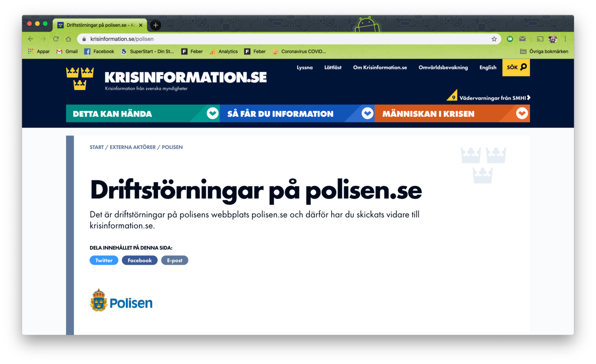
Task: Click the POLISEN breadcrumb
Action: pos(172,147)
